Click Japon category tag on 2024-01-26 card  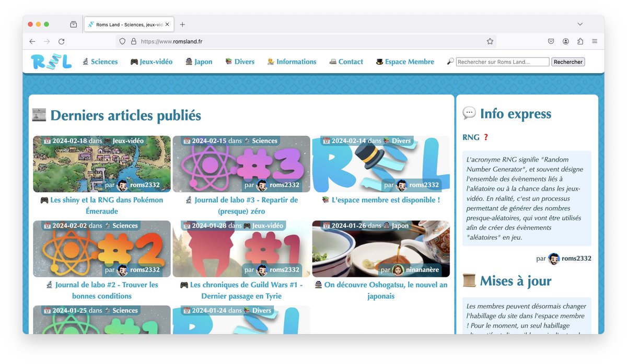[396, 226]
